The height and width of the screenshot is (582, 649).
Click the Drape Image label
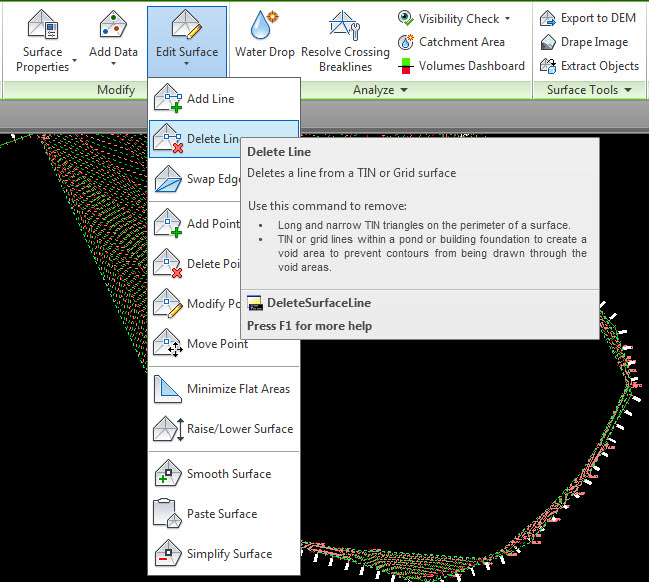(x=594, y=42)
